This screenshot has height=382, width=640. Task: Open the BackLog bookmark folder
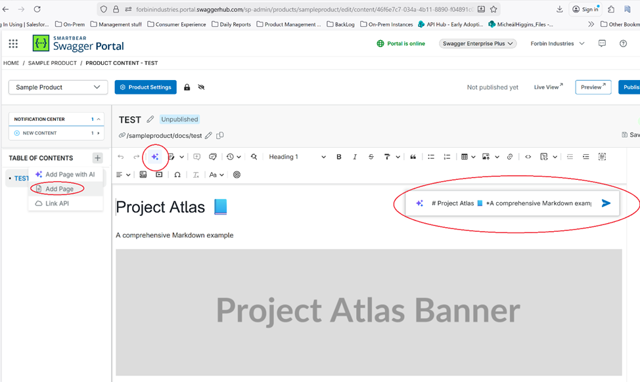[340, 24]
